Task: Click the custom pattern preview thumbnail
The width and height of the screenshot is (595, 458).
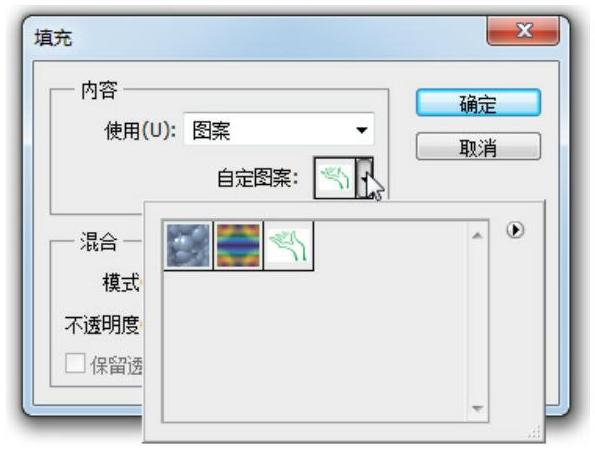Action: pos(335,178)
